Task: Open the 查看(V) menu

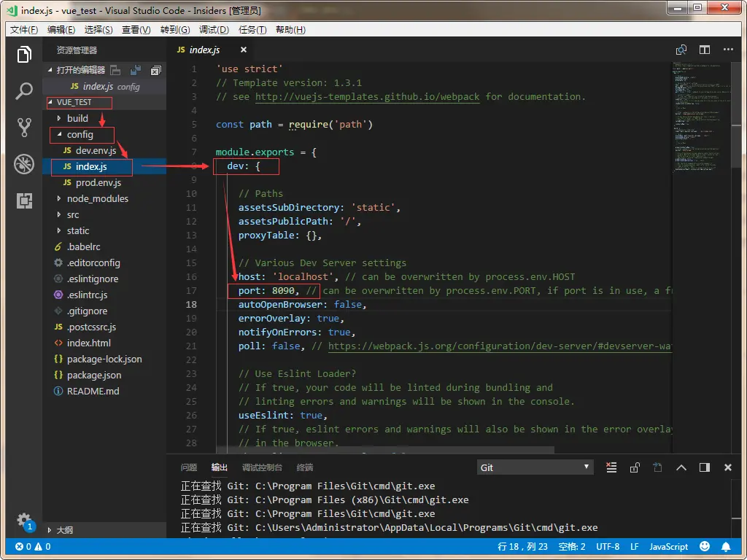Action: click(136, 30)
